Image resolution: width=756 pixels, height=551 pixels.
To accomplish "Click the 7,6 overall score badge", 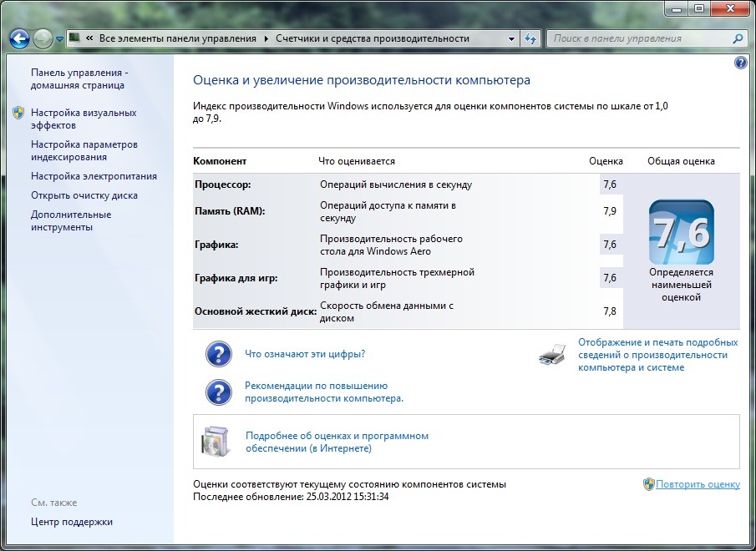I will (x=682, y=232).
